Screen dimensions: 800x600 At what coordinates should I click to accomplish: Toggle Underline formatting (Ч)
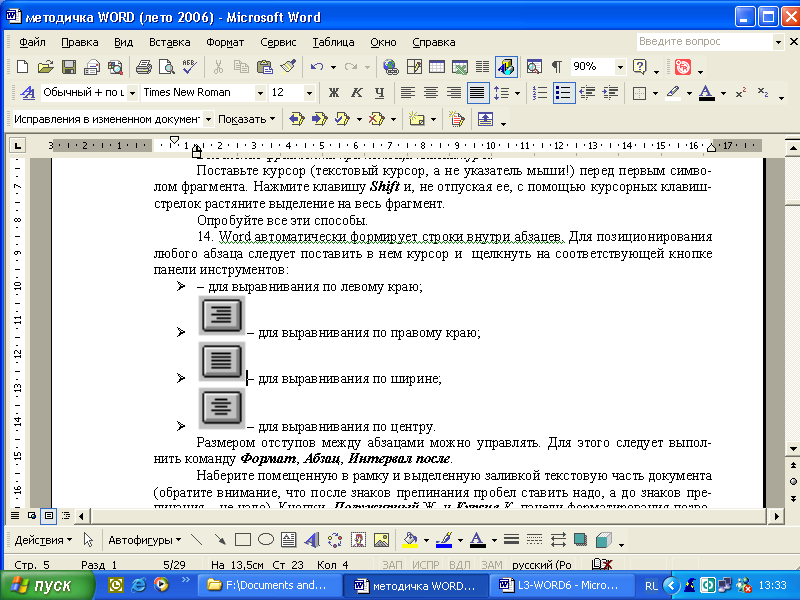click(x=380, y=93)
